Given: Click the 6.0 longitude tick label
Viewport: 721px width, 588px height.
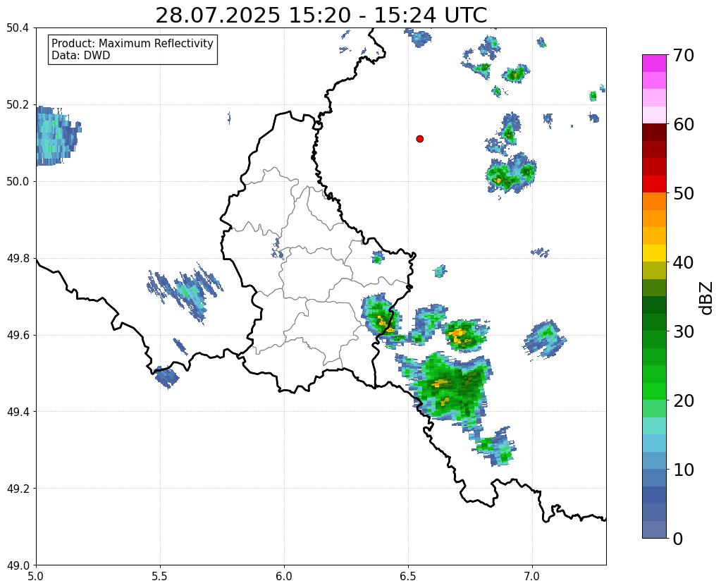Looking at the screenshot, I should [x=284, y=577].
